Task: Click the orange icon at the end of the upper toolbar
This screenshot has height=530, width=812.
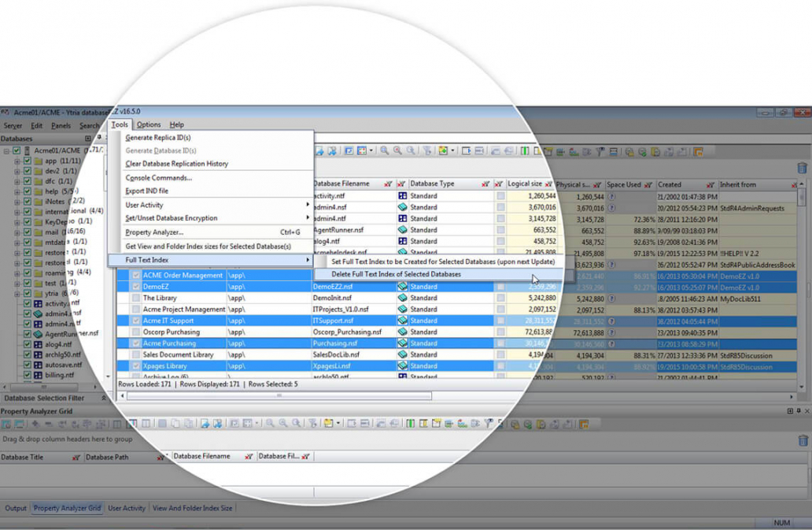Action: 699,152
